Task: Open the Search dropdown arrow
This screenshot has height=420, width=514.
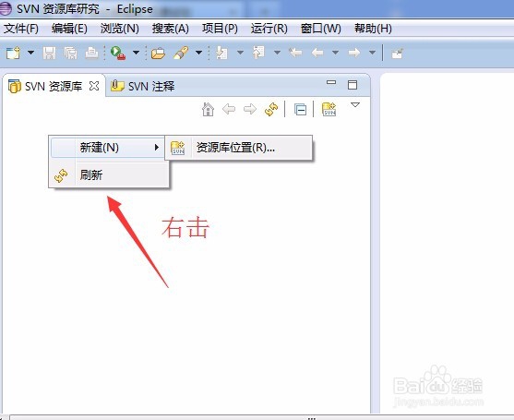Action: click(198, 53)
